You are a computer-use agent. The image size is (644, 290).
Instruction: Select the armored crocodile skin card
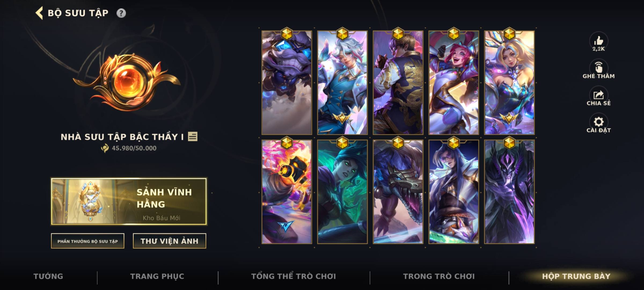click(398, 192)
